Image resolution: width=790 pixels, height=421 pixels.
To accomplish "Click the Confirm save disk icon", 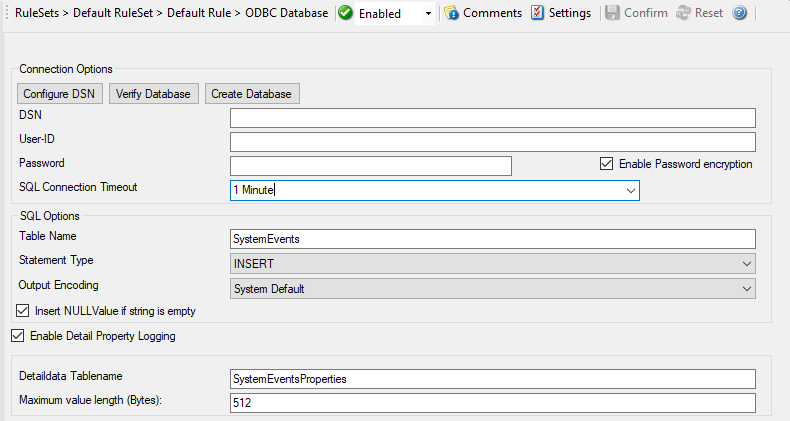I will (611, 14).
